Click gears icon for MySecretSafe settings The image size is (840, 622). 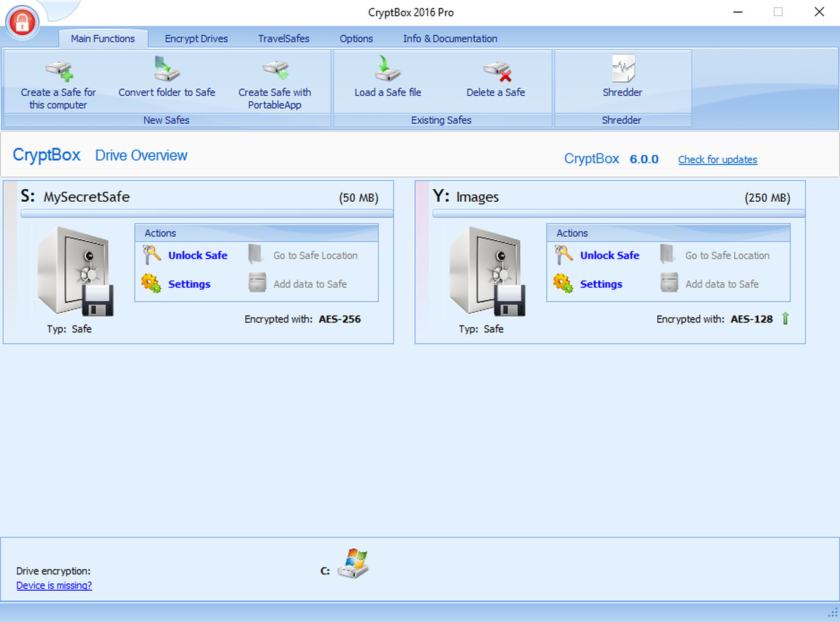click(152, 283)
